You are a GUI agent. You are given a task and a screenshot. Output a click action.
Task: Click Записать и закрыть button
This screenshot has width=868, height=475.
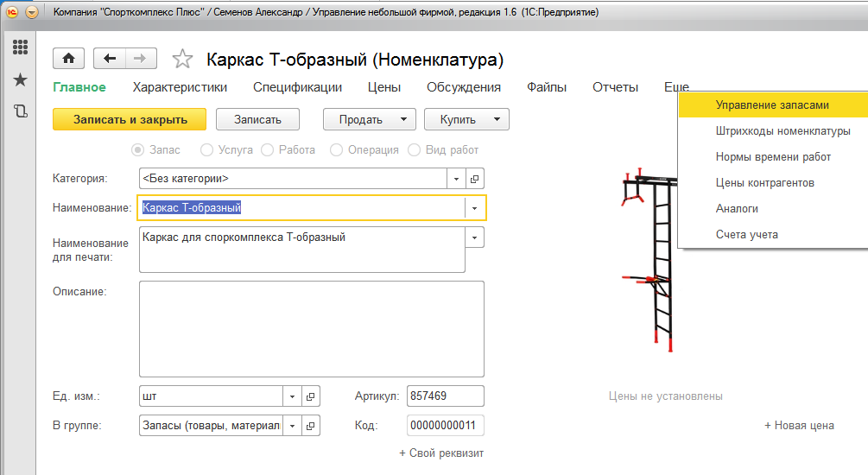point(130,119)
